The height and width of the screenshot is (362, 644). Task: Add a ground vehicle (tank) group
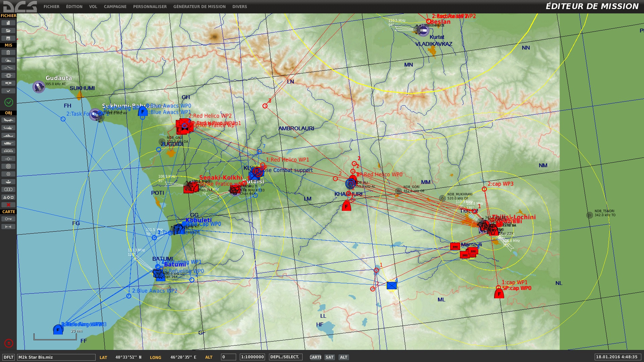point(8,143)
